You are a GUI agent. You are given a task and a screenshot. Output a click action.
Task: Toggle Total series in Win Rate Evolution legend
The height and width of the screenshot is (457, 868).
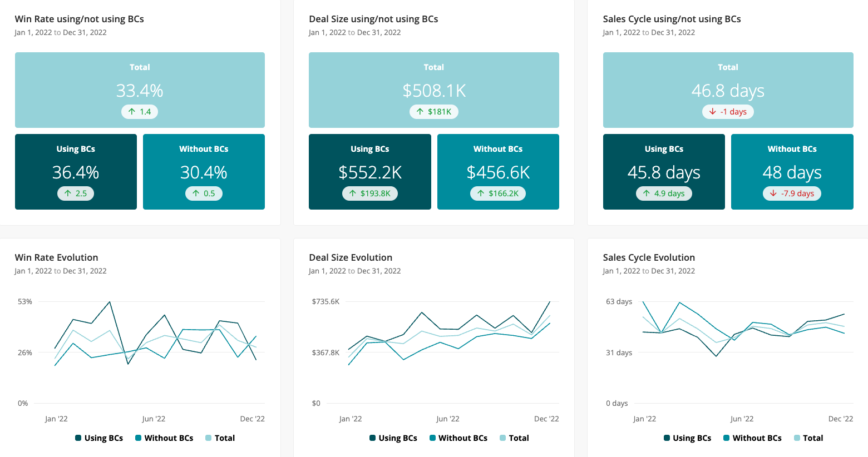pos(220,438)
